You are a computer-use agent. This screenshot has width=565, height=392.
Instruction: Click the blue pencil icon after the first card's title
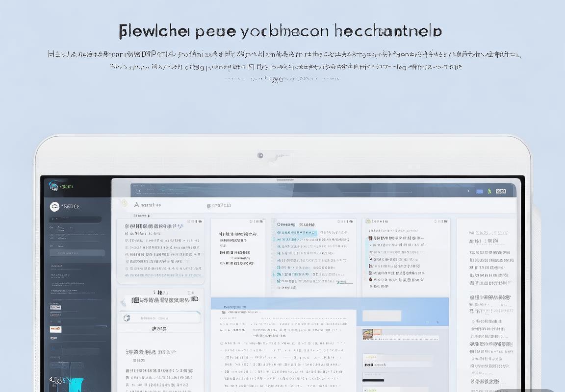coord(180,226)
